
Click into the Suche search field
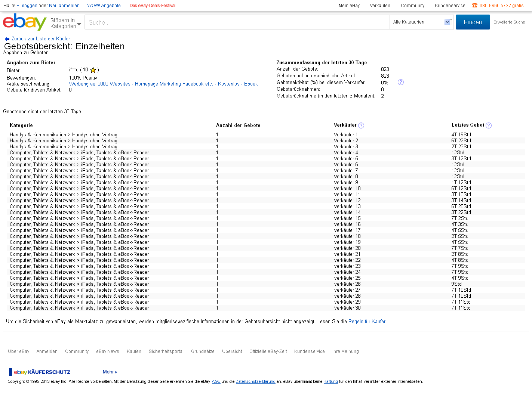pyautogui.click(x=237, y=22)
